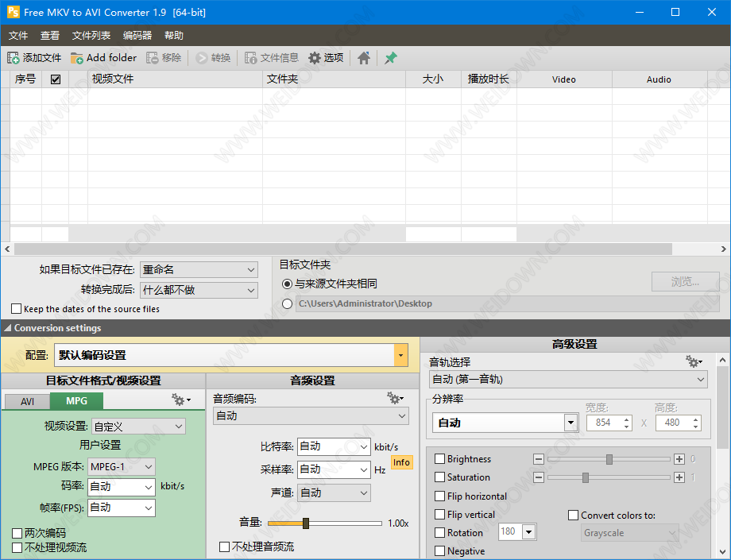Click the app logo in title bar
731x560 pixels.
13,12
